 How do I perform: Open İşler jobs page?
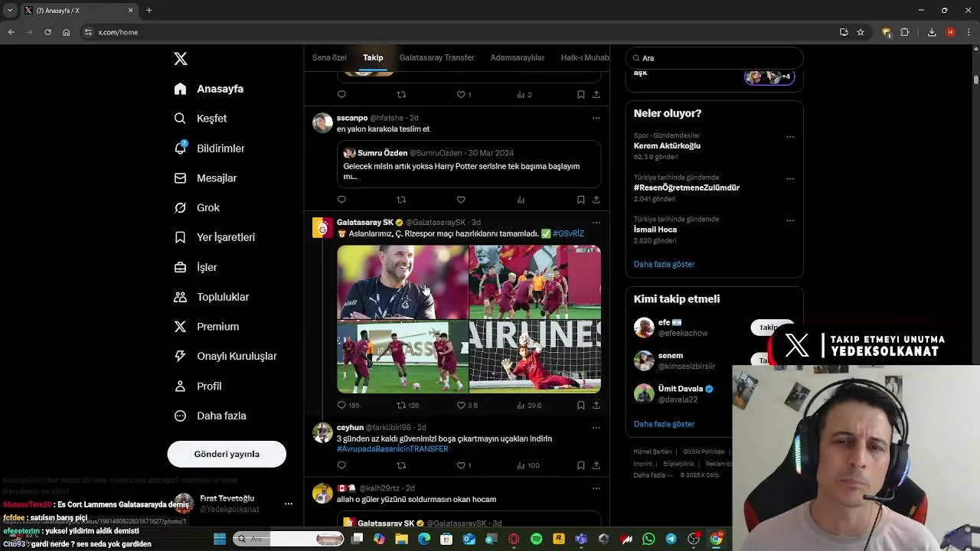(195, 267)
